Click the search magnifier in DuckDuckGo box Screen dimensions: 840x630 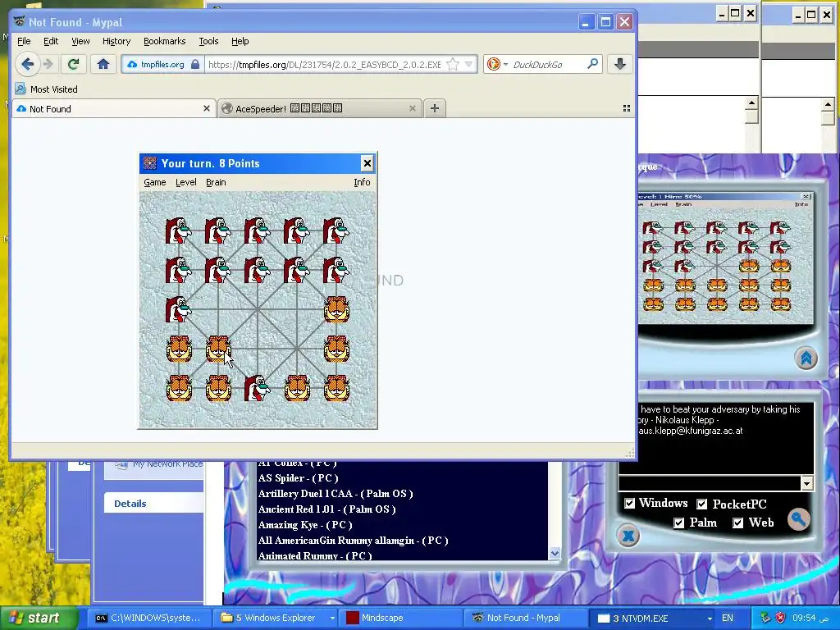[x=592, y=64]
